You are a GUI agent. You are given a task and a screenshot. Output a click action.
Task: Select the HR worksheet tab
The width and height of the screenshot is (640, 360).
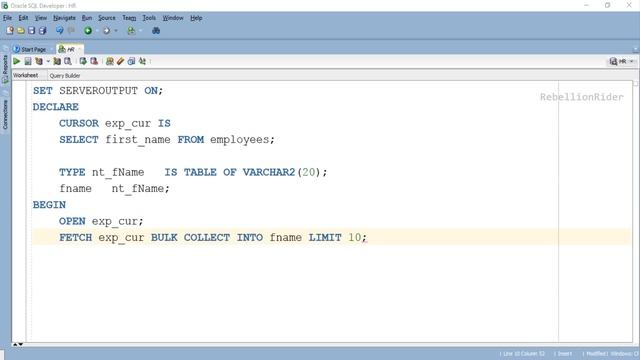[x=70, y=49]
